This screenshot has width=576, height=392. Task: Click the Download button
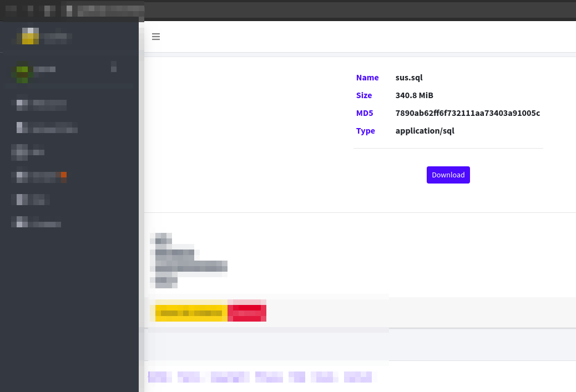click(448, 175)
